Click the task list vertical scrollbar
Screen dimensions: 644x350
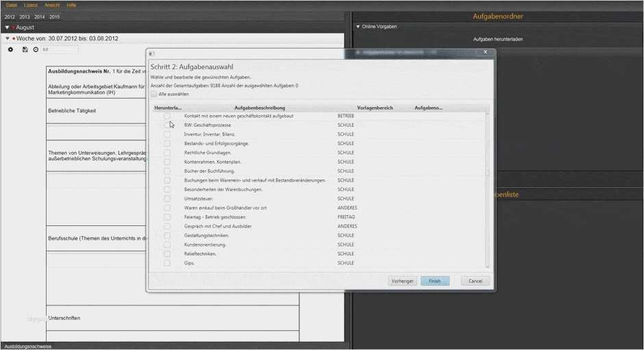pyautogui.click(x=488, y=190)
